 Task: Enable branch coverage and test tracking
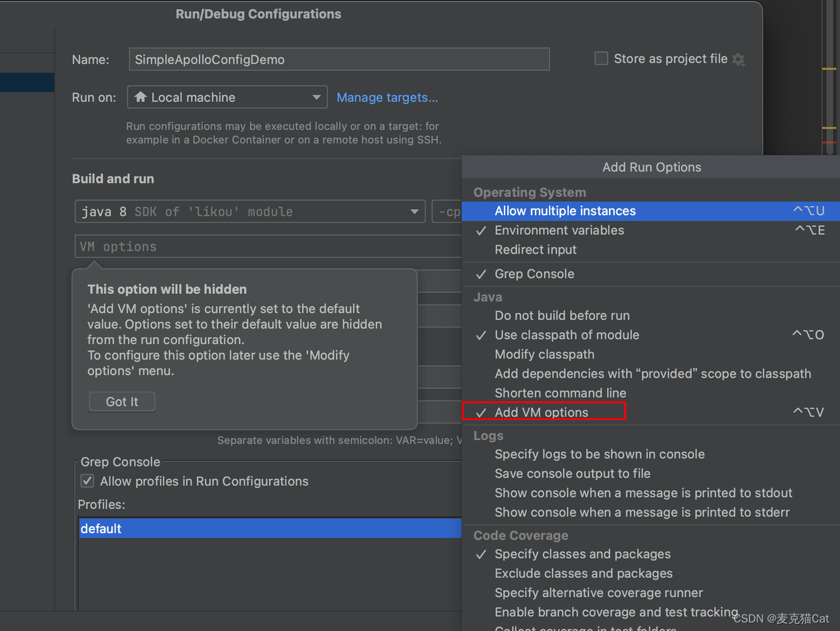click(651, 612)
